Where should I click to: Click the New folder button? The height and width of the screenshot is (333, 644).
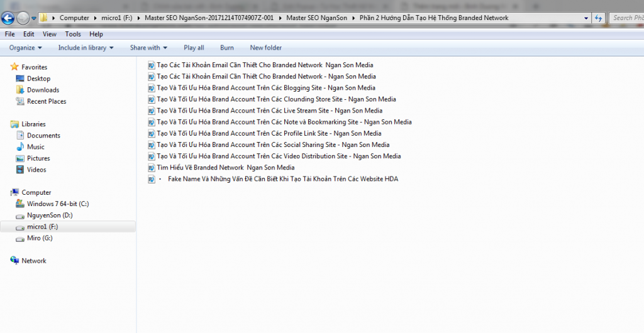click(x=266, y=48)
